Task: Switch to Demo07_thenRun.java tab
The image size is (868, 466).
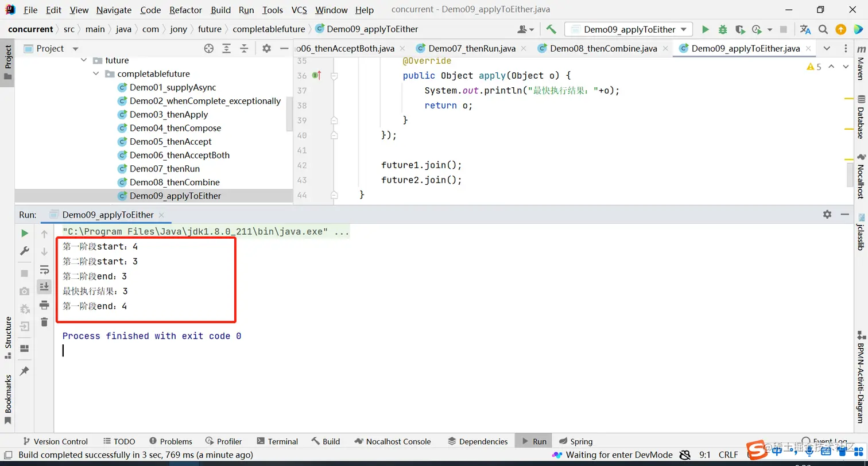Action: 472,48
